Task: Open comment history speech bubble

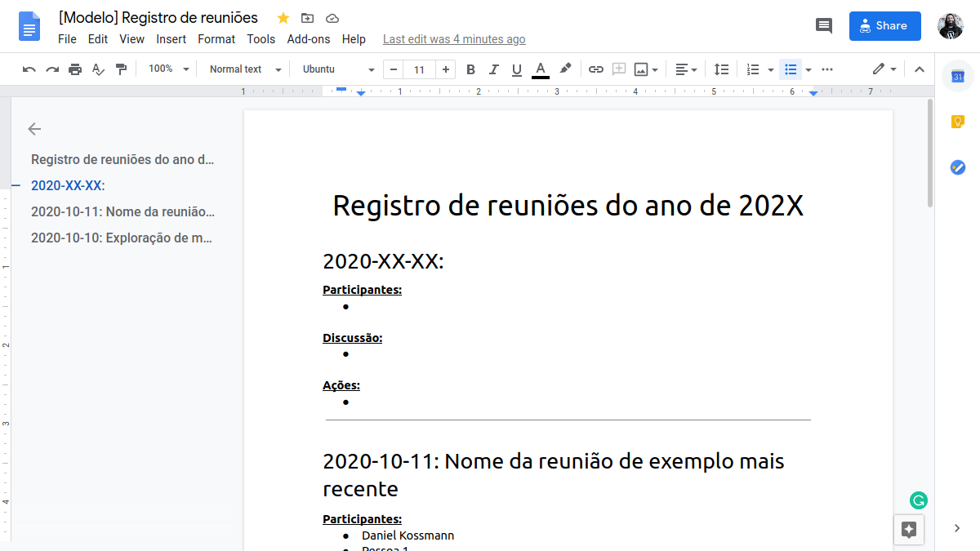Action: (824, 25)
